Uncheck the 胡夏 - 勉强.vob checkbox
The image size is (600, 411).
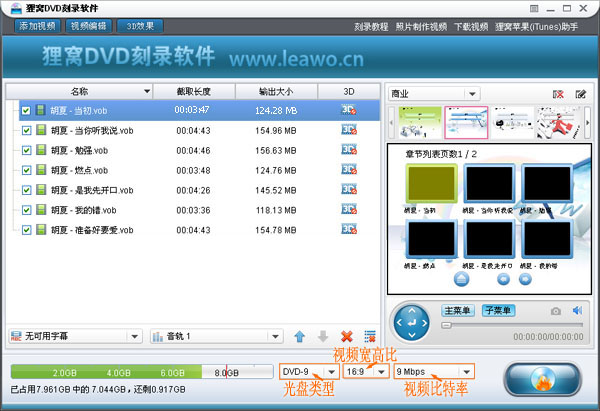point(26,150)
